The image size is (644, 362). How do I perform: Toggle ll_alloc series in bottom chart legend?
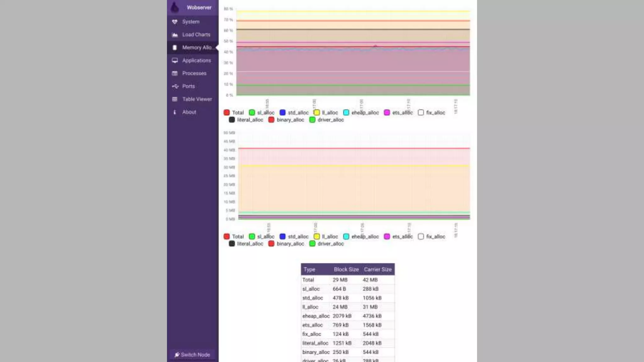click(x=317, y=236)
